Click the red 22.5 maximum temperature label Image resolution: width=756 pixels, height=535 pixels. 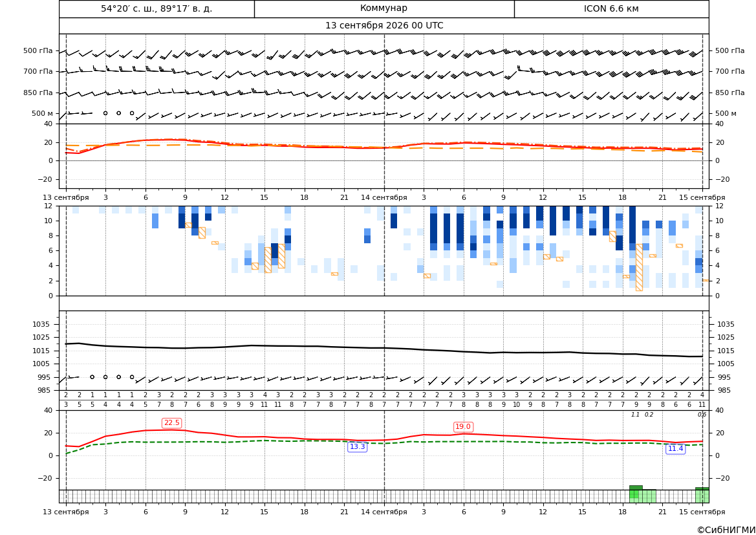(x=171, y=423)
